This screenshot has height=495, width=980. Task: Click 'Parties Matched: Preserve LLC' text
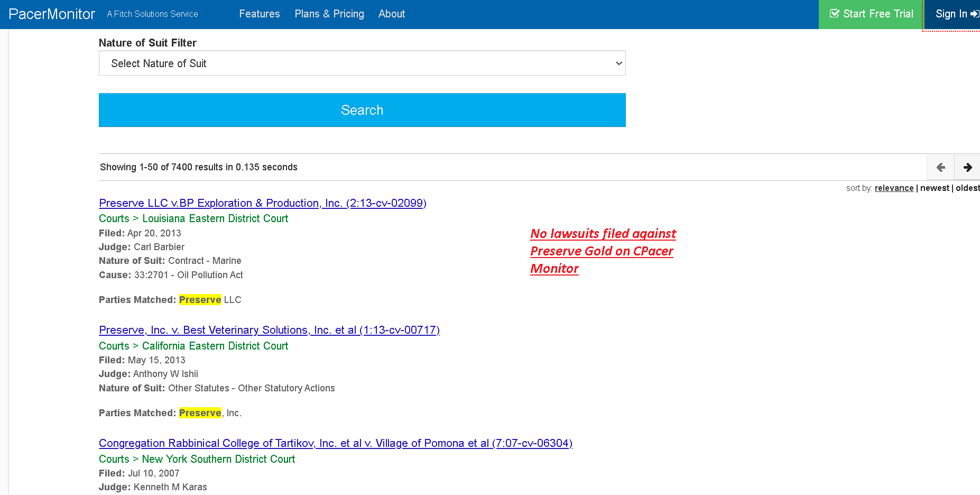coord(170,300)
